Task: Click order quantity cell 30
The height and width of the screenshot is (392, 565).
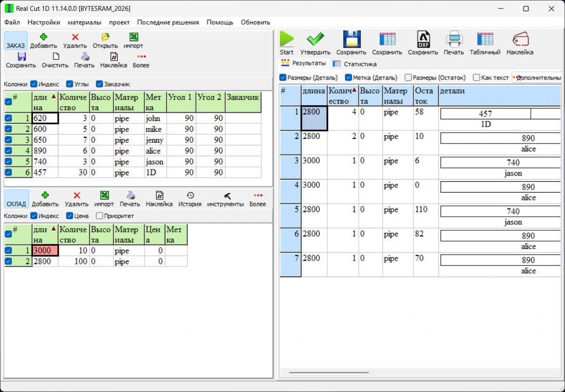Action: [x=73, y=173]
